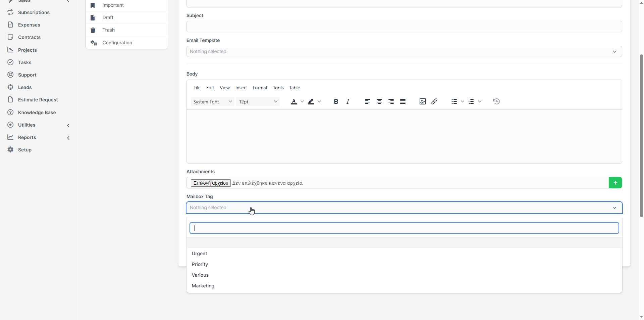
Task: Expand the font size dropdown
Action: (258, 101)
